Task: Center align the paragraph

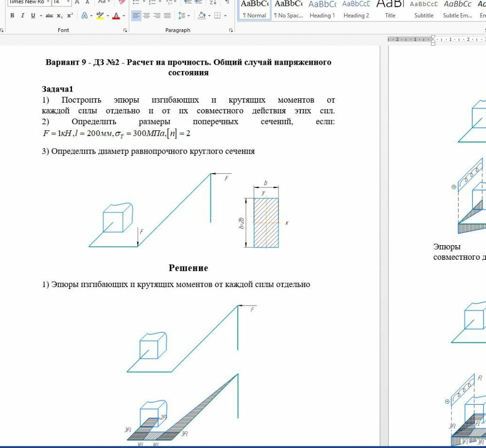Action: (146, 16)
